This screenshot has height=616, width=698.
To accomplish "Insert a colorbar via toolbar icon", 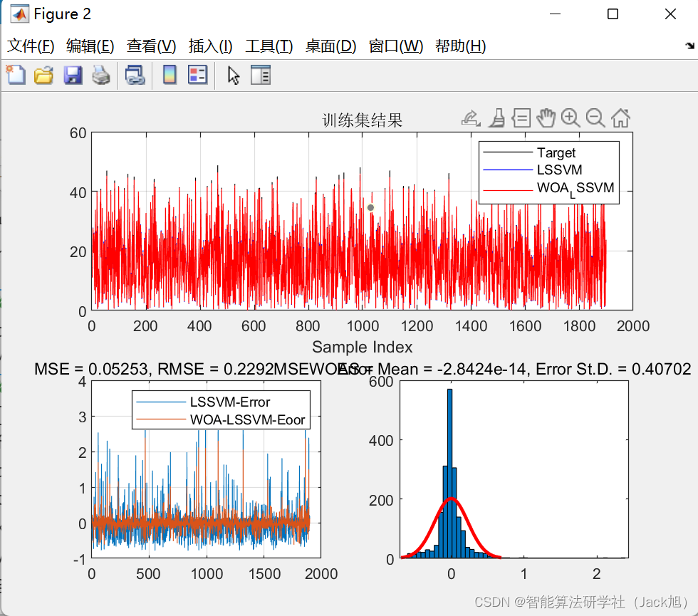I will click(x=170, y=75).
